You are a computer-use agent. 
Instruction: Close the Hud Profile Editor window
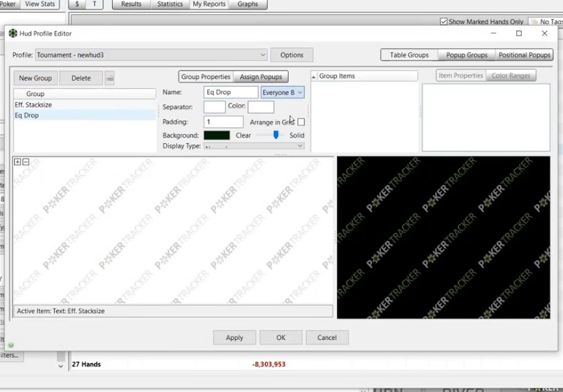click(x=544, y=33)
